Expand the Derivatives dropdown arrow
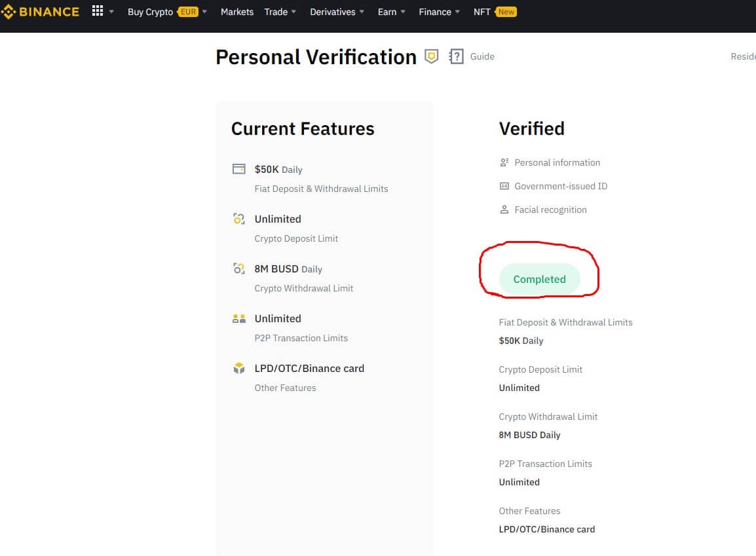The image size is (756, 556). click(362, 12)
